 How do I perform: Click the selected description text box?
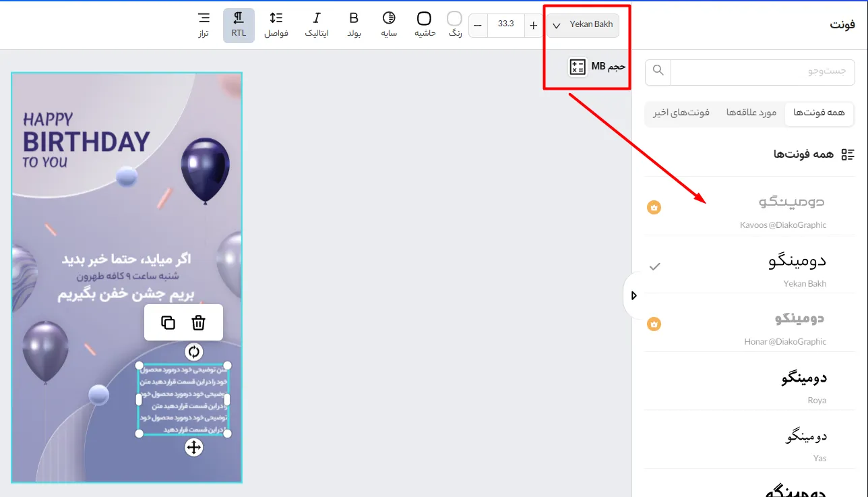(183, 400)
